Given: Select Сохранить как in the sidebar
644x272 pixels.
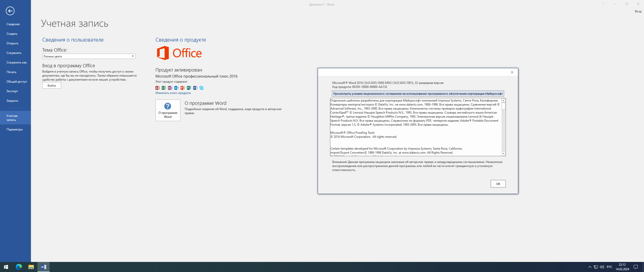Looking at the screenshot, I should [16, 62].
